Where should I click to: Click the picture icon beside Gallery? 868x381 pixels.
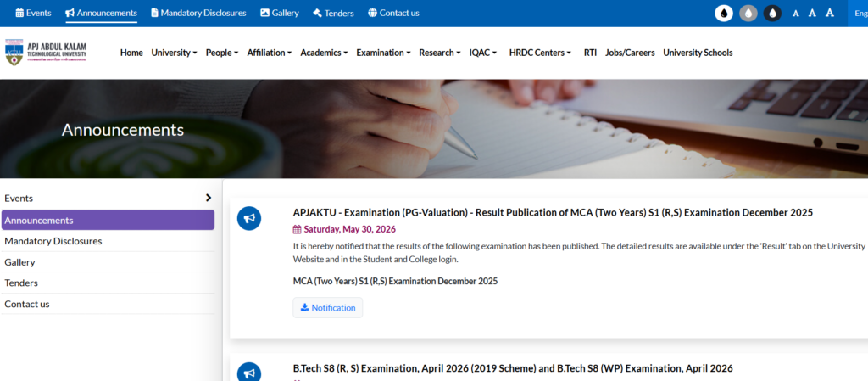pyautogui.click(x=264, y=13)
